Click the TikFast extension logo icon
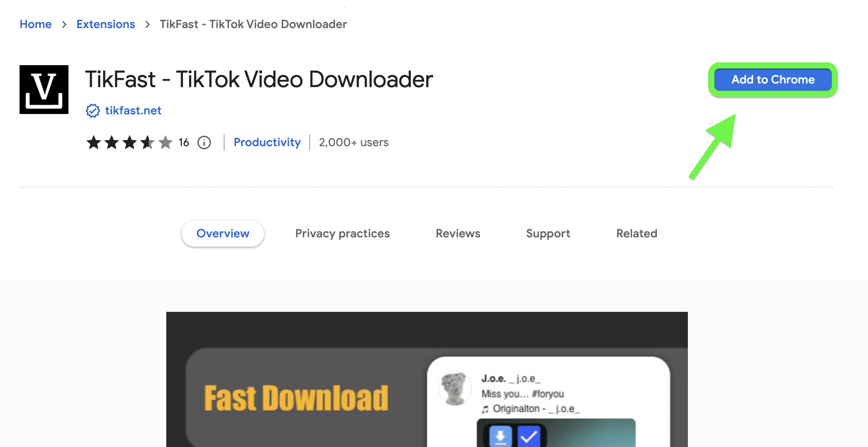868x447 pixels. [44, 90]
